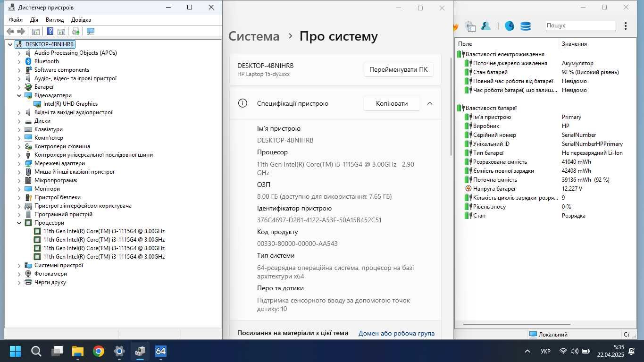Image resolution: width=644 pixels, height=362 pixels.
Task: Open the report checklist icon in AIDA64 toolbar
Action: coord(470,26)
